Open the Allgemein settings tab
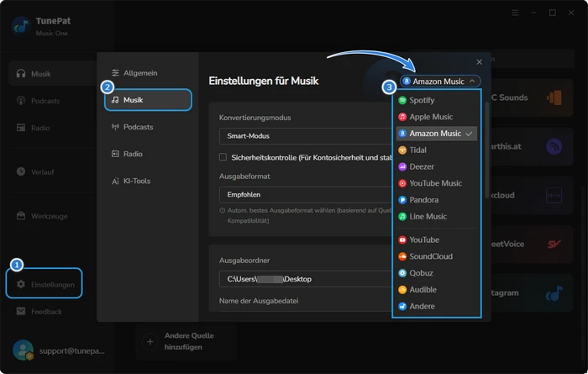The height and width of the screenshot is (374, 588). point(148,73)
